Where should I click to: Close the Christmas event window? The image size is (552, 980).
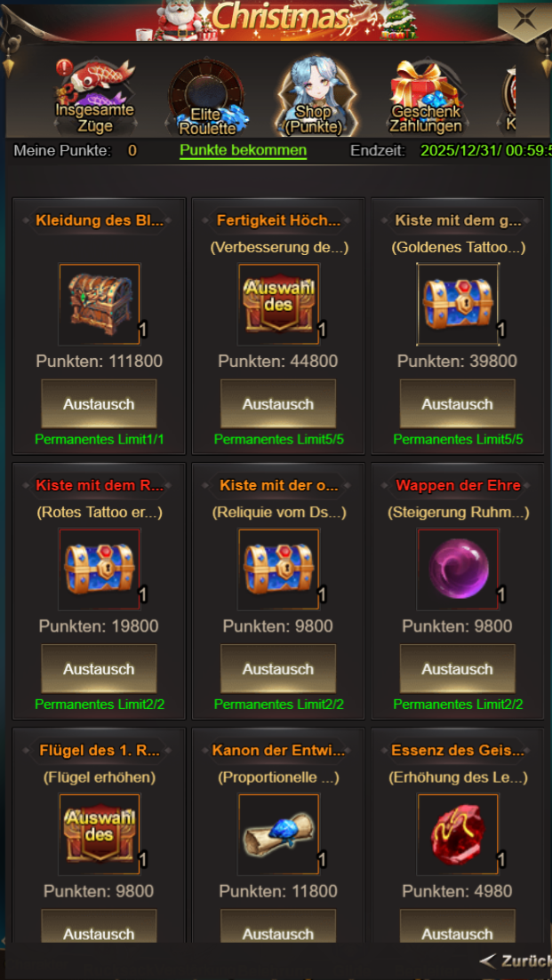tap(524, 19)
